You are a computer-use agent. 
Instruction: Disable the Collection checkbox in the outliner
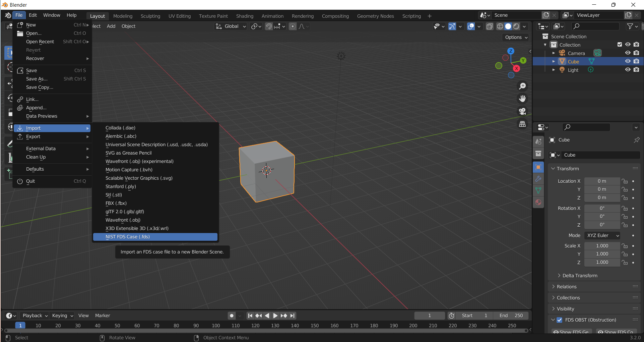point(620,44)
